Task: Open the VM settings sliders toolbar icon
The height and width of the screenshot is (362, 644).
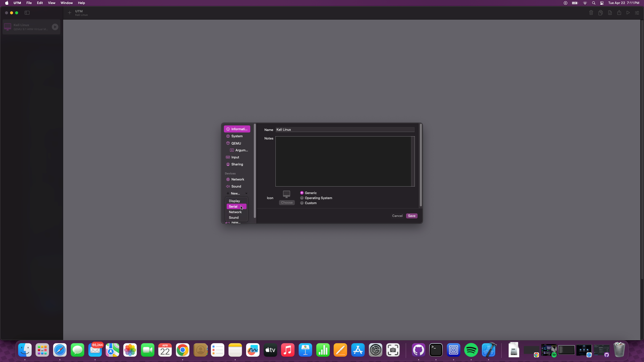Action: pyautogui.click(x=637, y=13)
